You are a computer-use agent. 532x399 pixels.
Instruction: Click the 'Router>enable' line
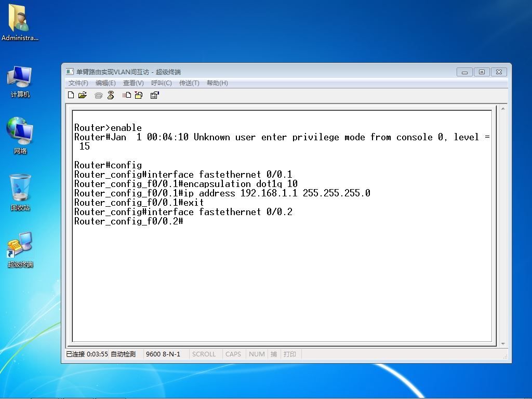tap(108, 128)
